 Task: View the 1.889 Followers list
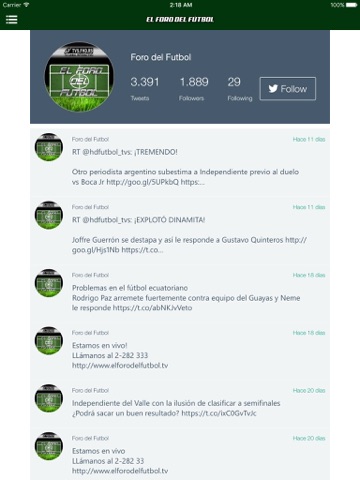point(194,88)
